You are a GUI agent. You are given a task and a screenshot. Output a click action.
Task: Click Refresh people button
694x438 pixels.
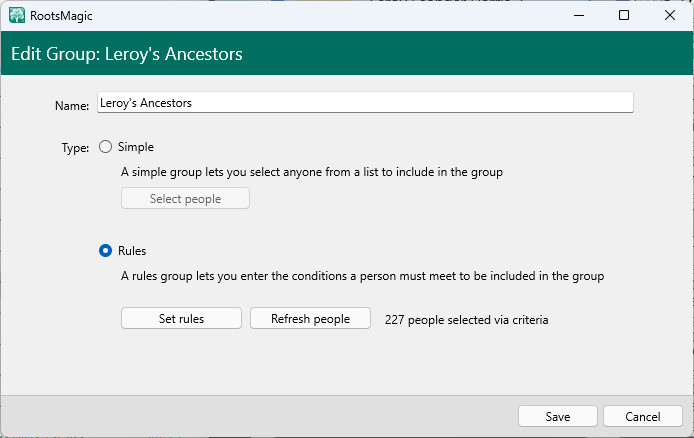(x=310, y=319)
